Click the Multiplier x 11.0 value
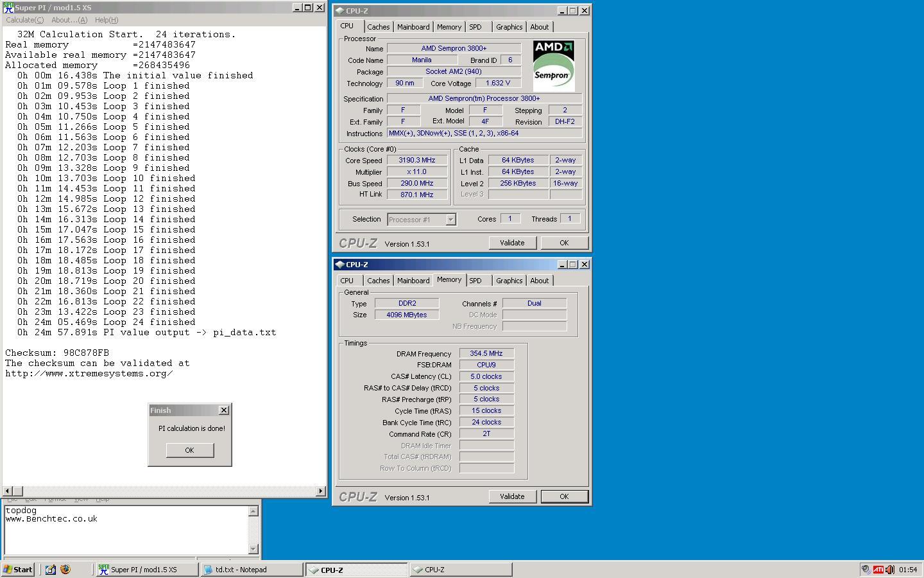Image resolution: width=924 pixels, height=578 pixels. pyautogui.click(x=417, y=172)
